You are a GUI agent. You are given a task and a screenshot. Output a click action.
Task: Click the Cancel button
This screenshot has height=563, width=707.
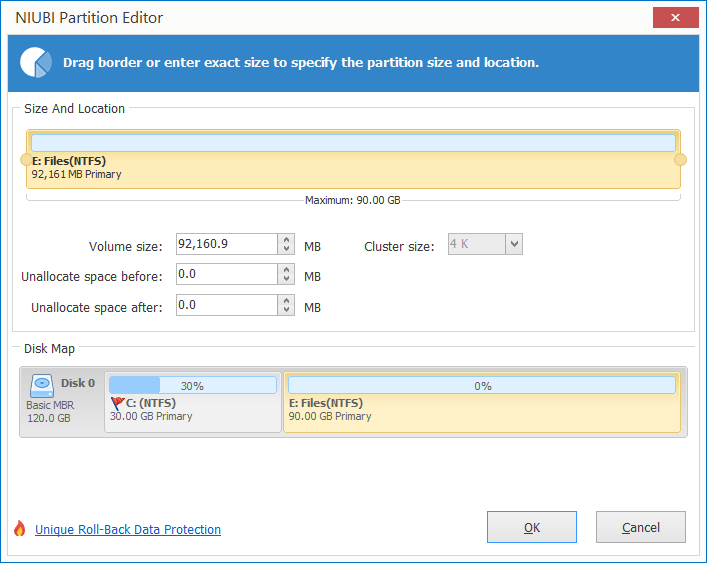[x=641, y=527]
